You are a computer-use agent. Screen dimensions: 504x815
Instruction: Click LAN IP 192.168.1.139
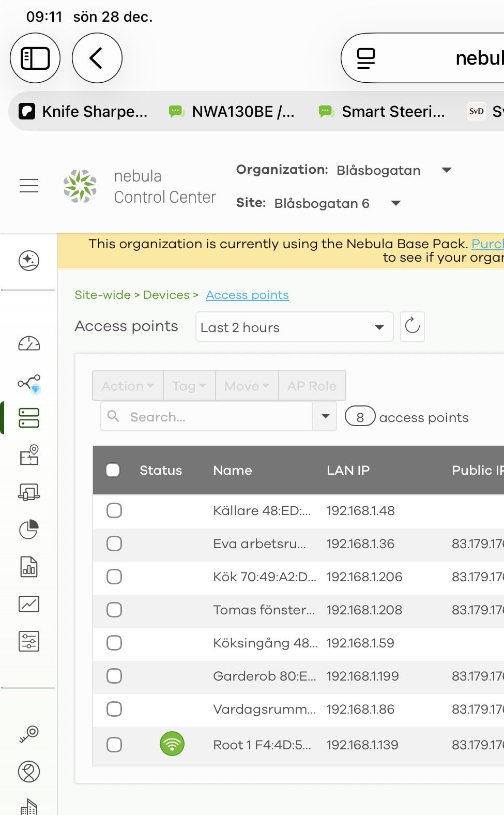362,745
